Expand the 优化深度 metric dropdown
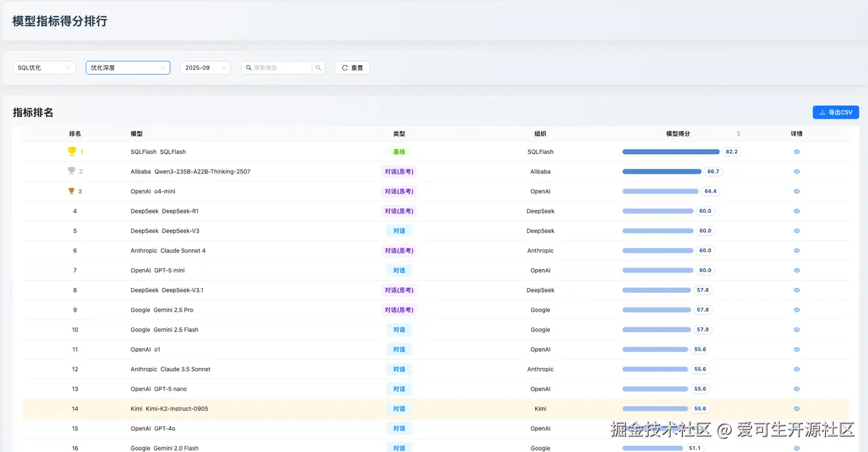Viewport: 868px width, 452px height. [127, 68]
